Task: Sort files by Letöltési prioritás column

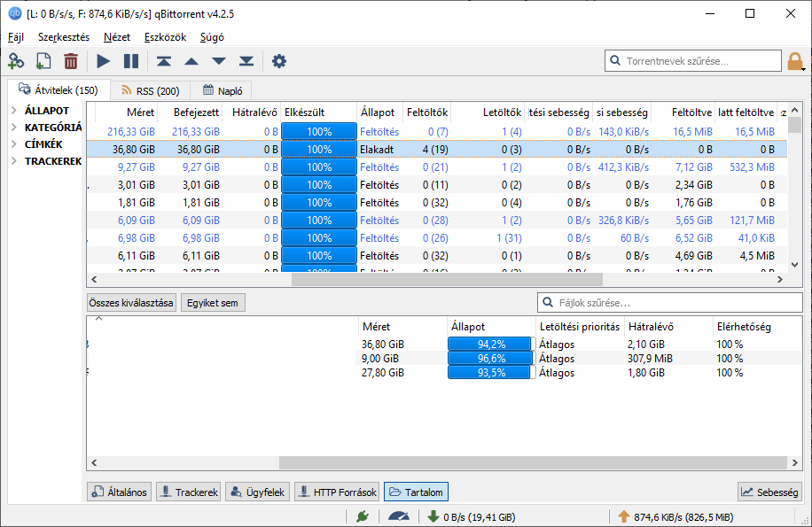Action: click(580, 326)
